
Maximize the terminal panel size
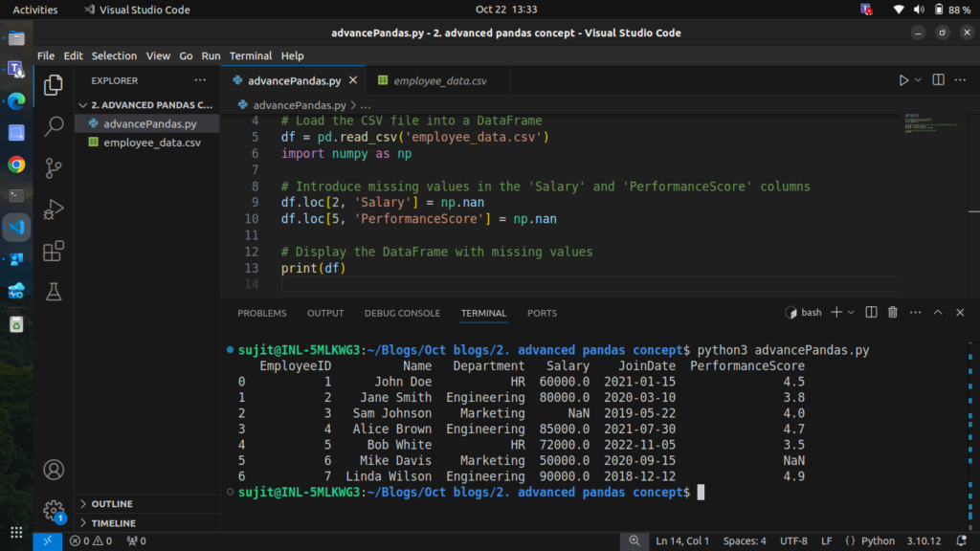click(938, 313)
